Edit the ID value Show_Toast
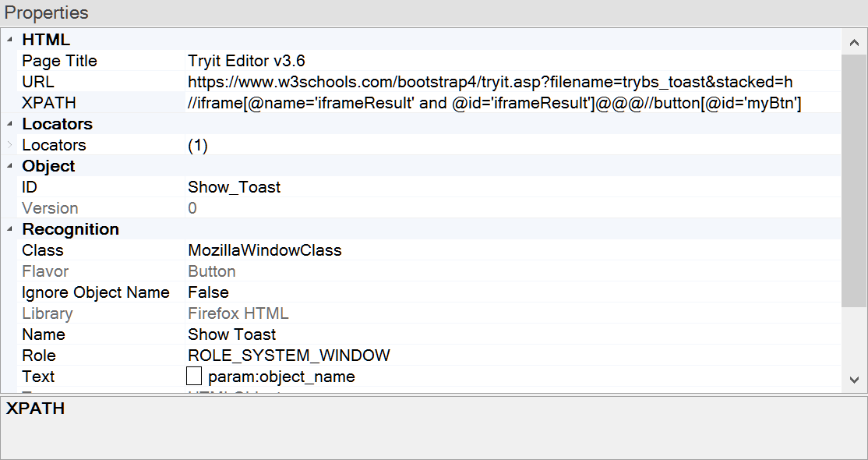 click(234, 187)
